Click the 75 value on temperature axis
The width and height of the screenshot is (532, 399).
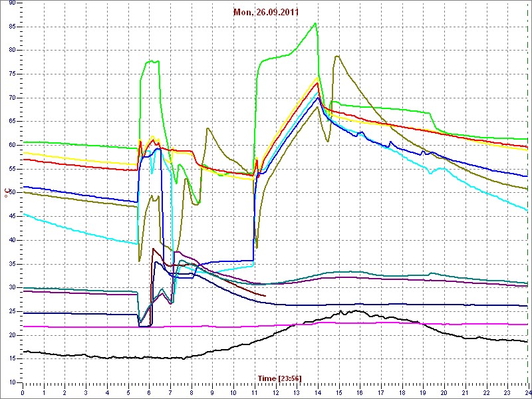click(x=12, y=74)
